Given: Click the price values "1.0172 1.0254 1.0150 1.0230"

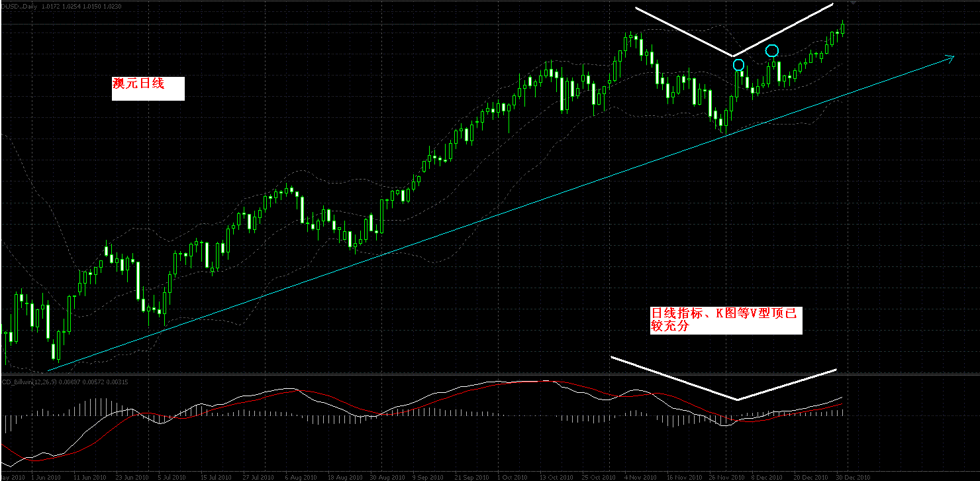Looking at the screenshot, I should (x=81, y=5).
